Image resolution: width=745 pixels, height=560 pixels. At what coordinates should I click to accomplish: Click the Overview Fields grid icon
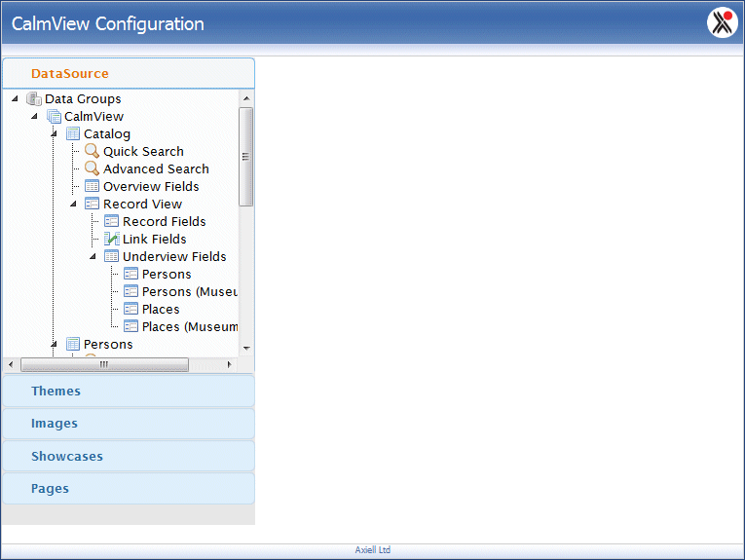[92, 186]
